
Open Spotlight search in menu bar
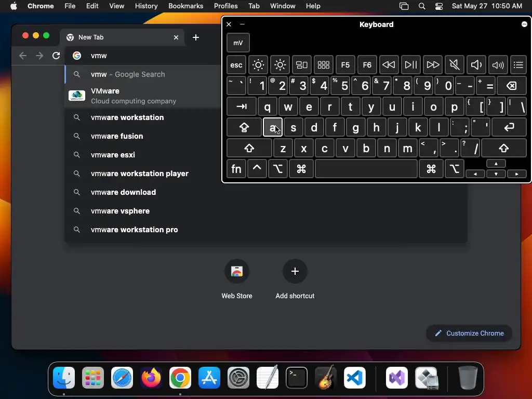pos(422,6)
